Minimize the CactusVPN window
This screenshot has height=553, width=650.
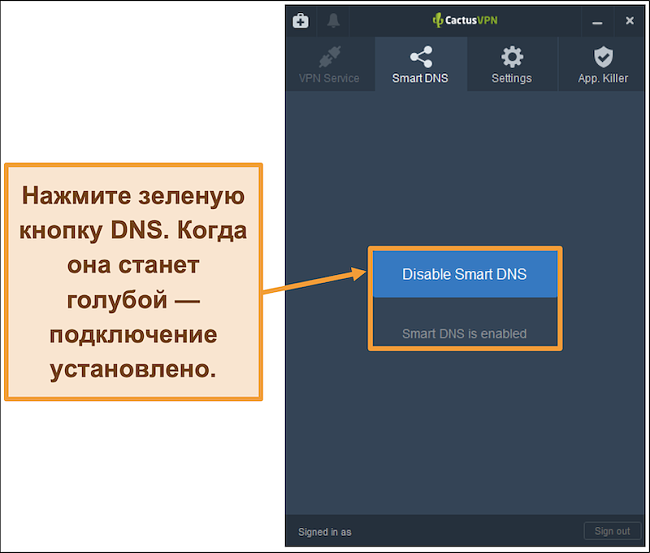[x=597, y=22]
